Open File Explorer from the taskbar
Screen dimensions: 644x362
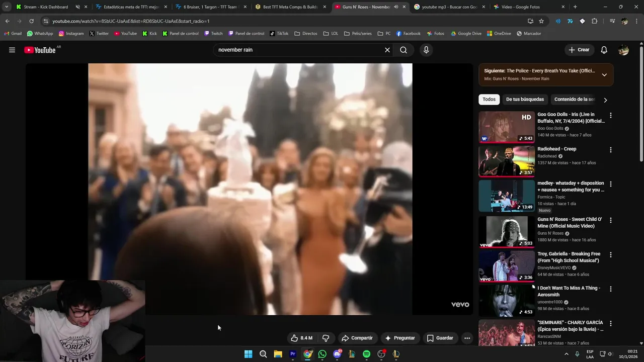(x=278, y=354)
